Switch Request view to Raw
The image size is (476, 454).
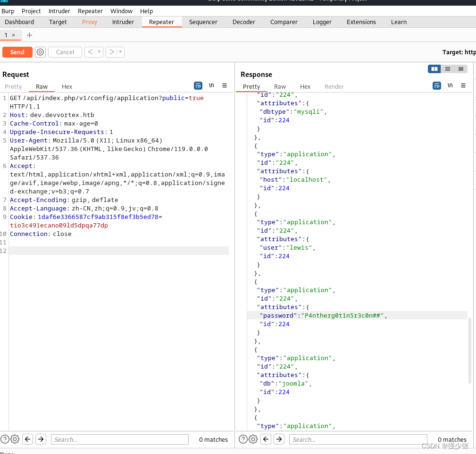tap(42, 86)
